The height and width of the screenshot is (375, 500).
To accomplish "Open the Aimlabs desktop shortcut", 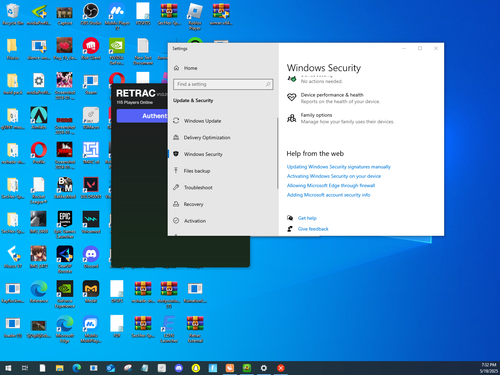I will pos(39,119).
